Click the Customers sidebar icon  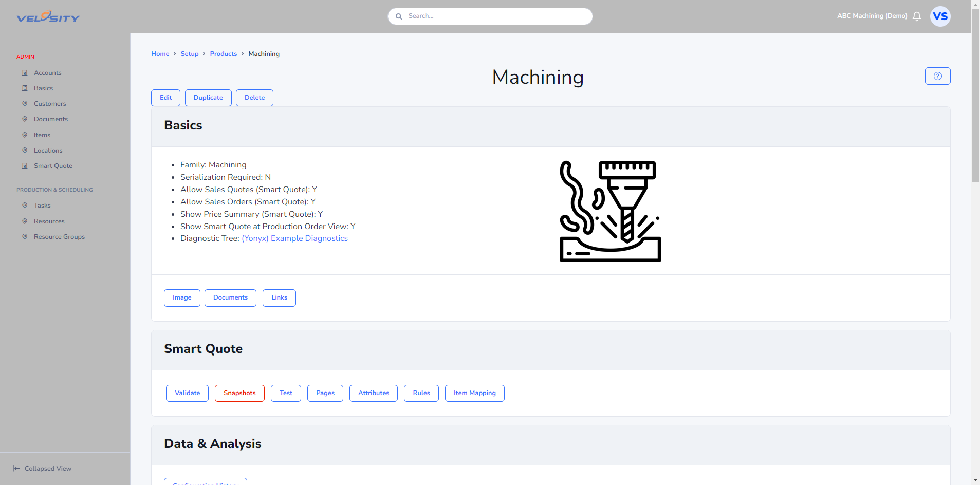tap(25, 104)
